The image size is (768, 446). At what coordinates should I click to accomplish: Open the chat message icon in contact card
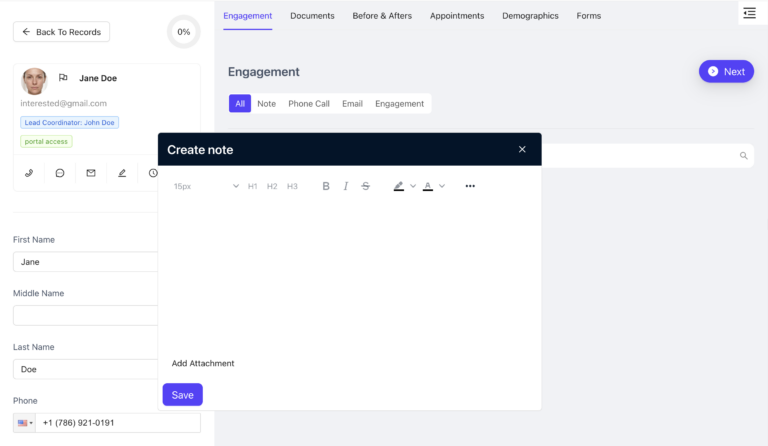(60, 173)
